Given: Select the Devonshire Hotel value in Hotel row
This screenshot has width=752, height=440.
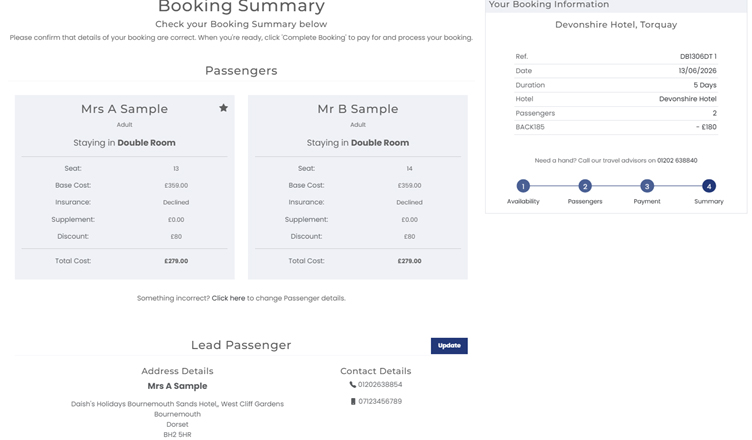Looking at the screenshot, I should pos(688,99).
